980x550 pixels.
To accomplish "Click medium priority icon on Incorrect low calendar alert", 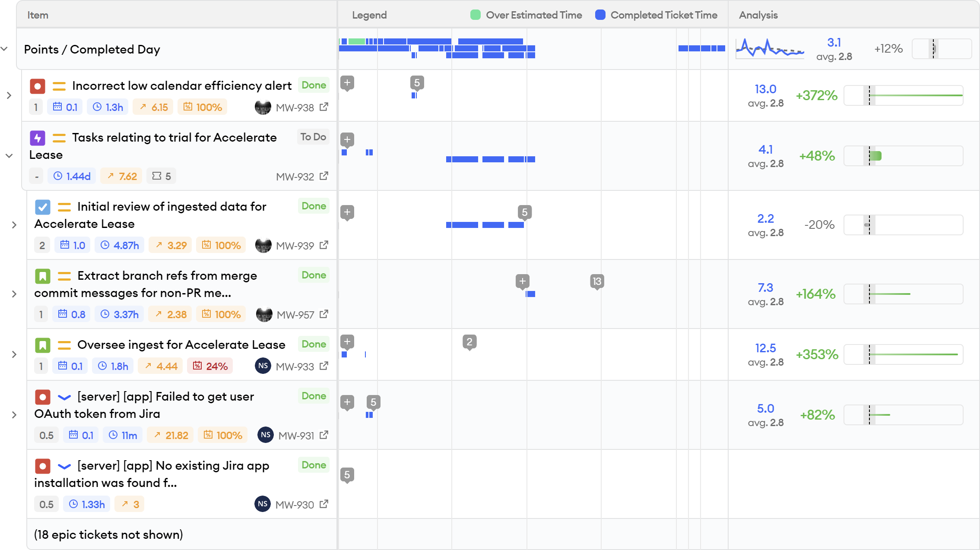I will pyautogui.click(x=59, y=86).
